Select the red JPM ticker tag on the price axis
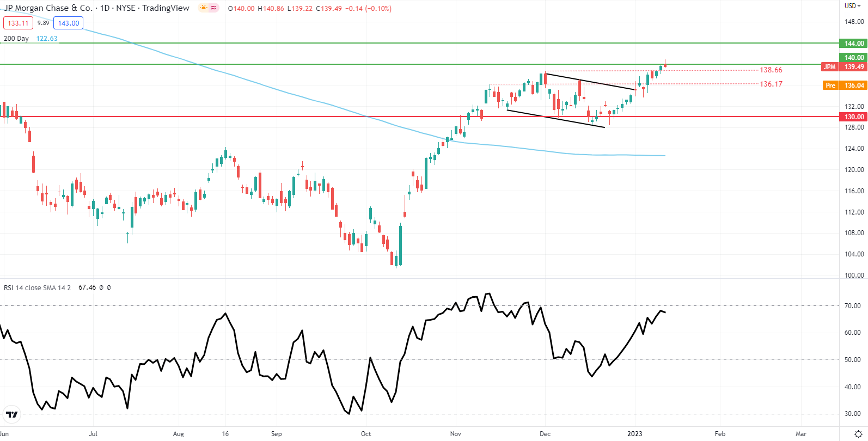Image resolution: width=868 pixels, height=441 pixels. pos(829,67)
